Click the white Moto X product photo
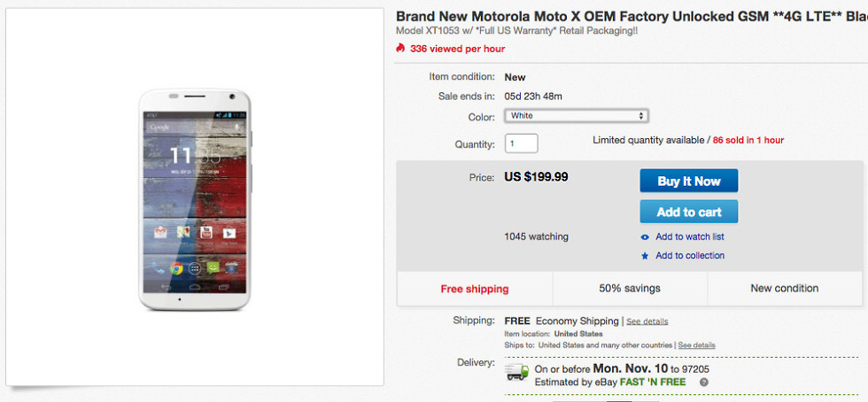Viewport: 868px width, 402px height. click(196, 199)
